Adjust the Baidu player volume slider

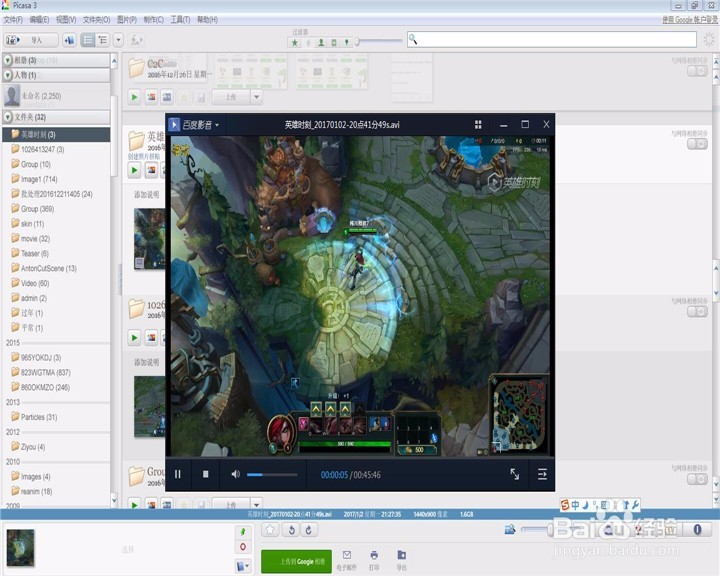(272, 474)
